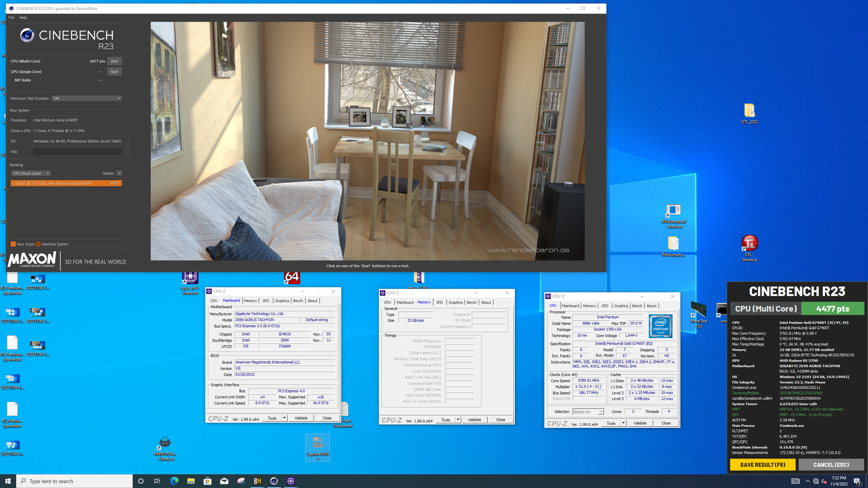Select the RWdumptool Shortcut desktop icon
The image size is (868, 488).
(x=674, y=216)
